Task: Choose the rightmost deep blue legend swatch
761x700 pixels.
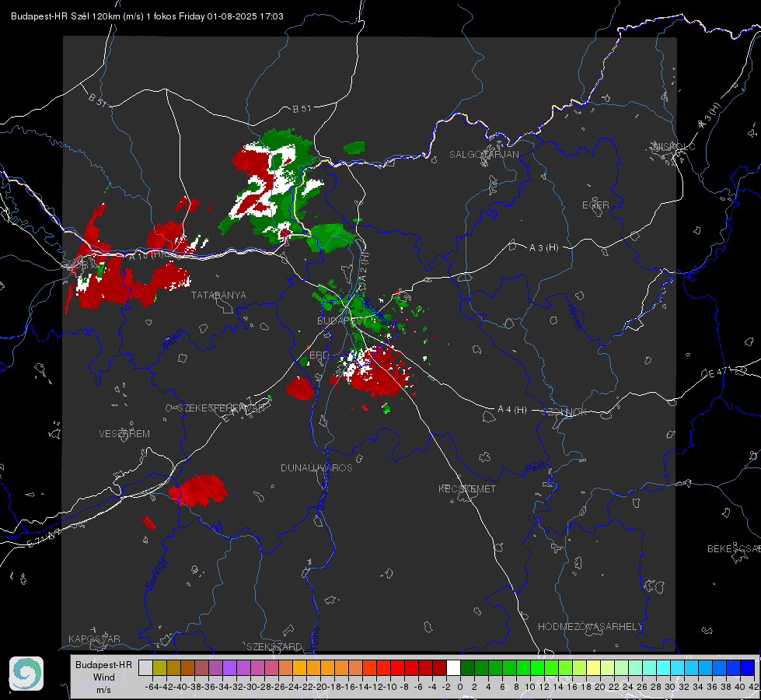Action: [748, 667]
